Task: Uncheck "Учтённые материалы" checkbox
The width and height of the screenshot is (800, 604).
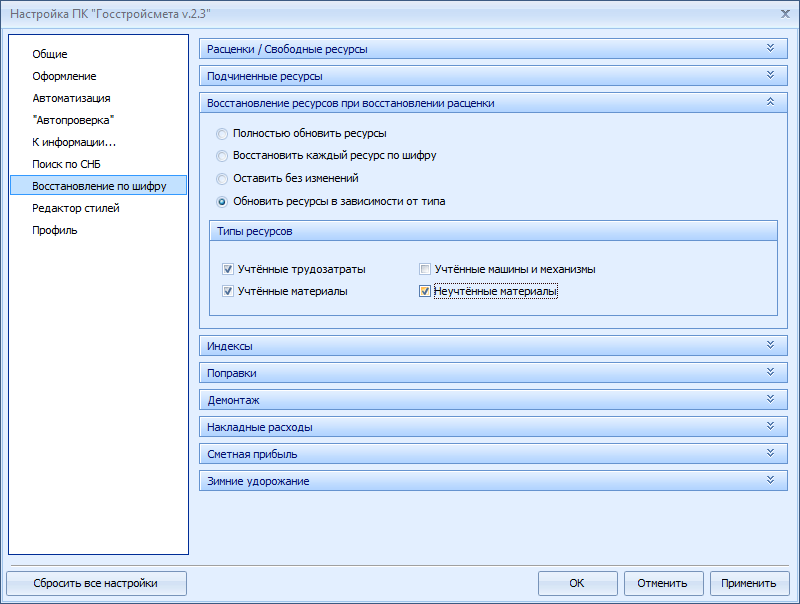Action: point(228,291)
